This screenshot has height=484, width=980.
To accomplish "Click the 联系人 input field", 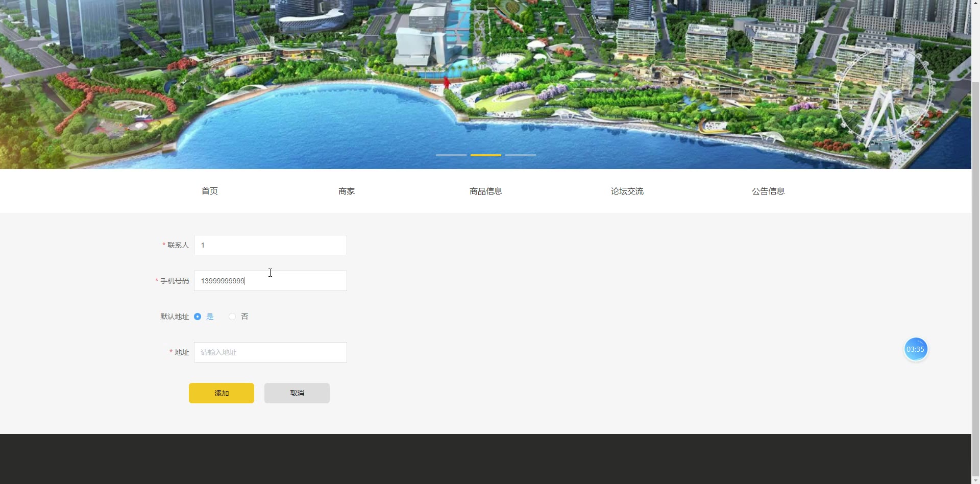I will pyautogui.click(x=271, y=245).
